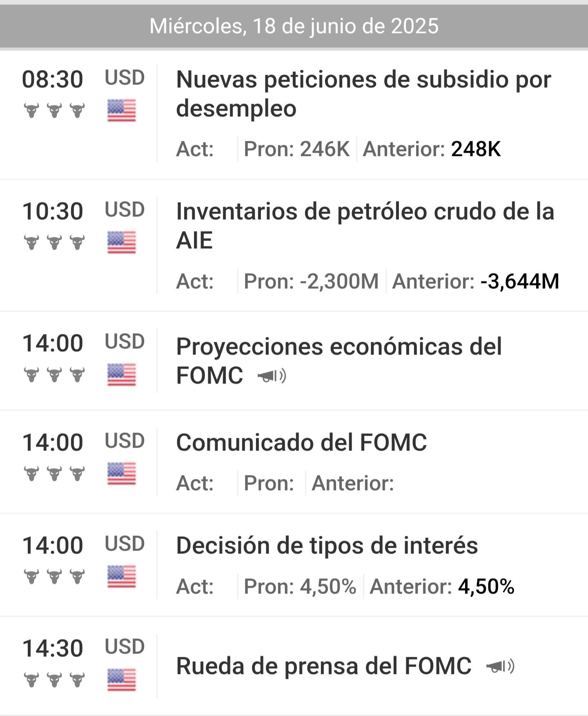Click bull importance icons for 08:30 event
588x716 pixels.
coord(54,111)
